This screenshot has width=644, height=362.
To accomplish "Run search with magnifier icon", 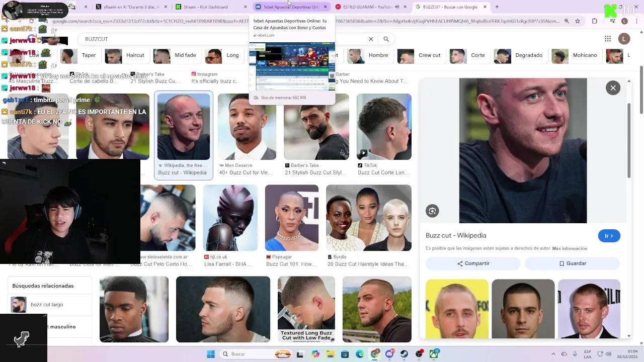I will [x=386, y=39].
